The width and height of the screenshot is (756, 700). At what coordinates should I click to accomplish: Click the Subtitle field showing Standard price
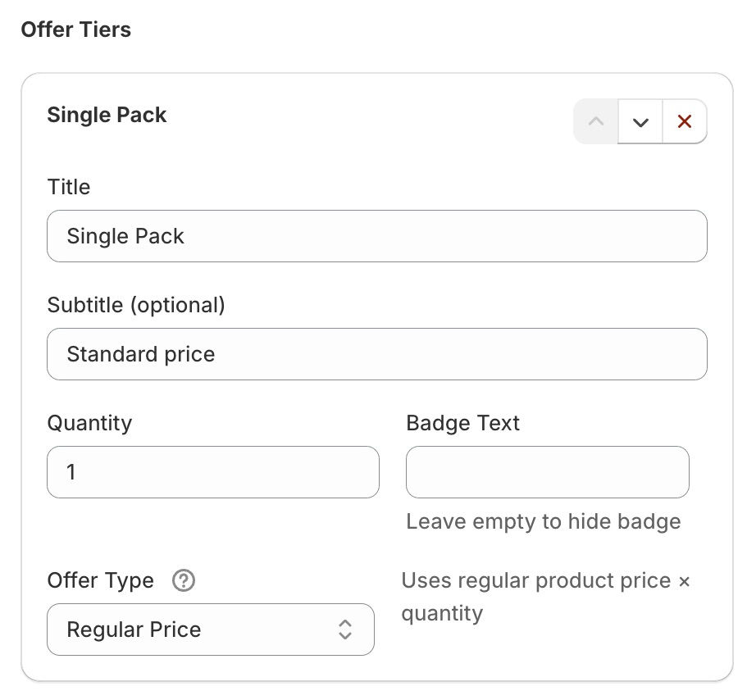(x=377, y=354)
